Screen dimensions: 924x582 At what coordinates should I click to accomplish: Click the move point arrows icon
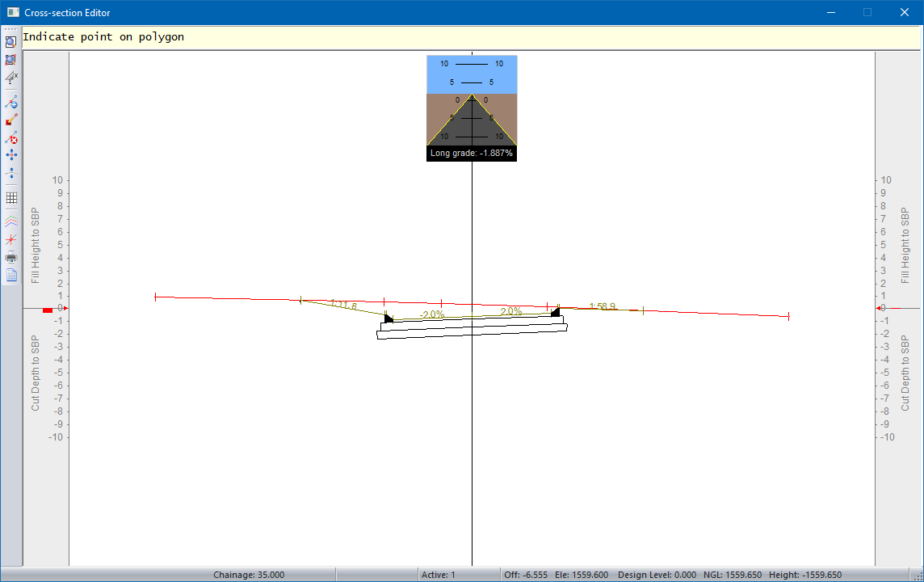[11, 155]
